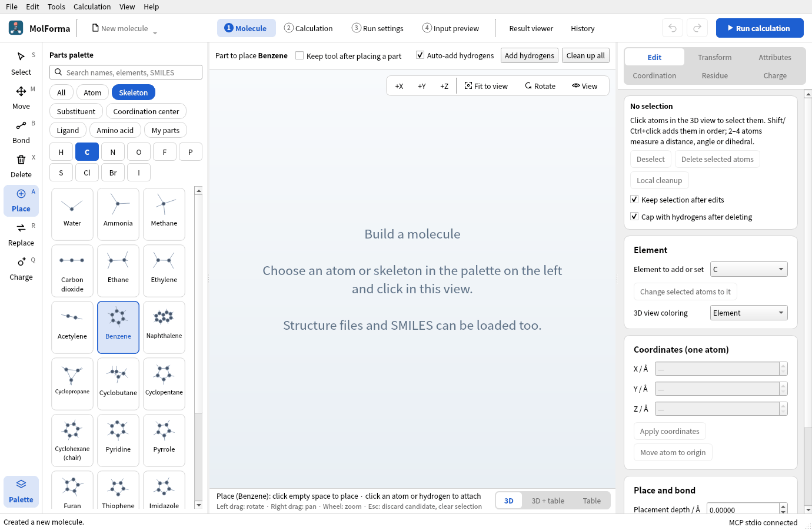Switch to the Replace tool
812x530 pixels.
click(x=21, y=234)
